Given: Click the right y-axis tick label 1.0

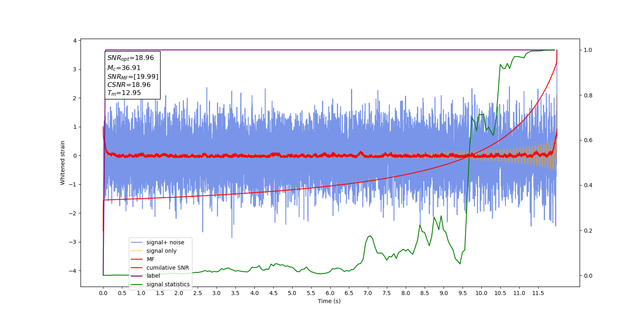Looking at the screenshot, I should (588, 50).
